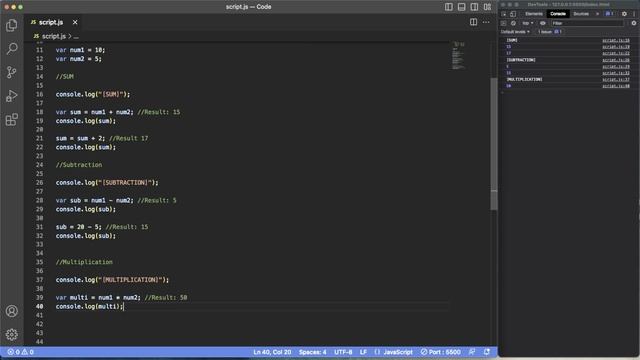Show more DevTools tabs chevron
Screen dimensions: 640x360
(598, 14)
